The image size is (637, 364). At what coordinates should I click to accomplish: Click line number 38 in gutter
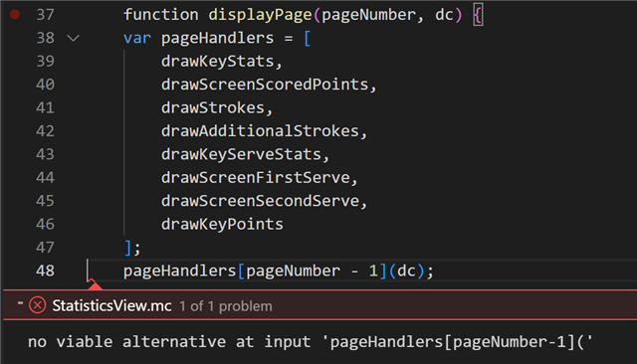click(x=45, y=38)
